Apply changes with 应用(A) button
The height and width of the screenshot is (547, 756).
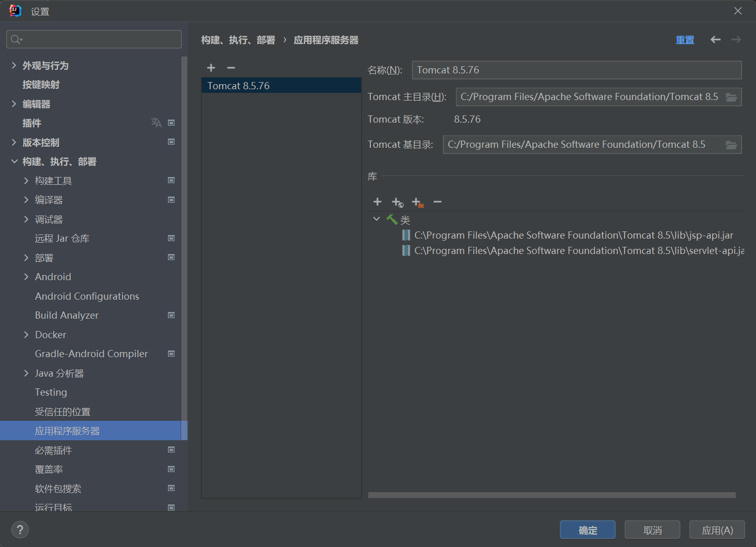(x=717, y=530)
